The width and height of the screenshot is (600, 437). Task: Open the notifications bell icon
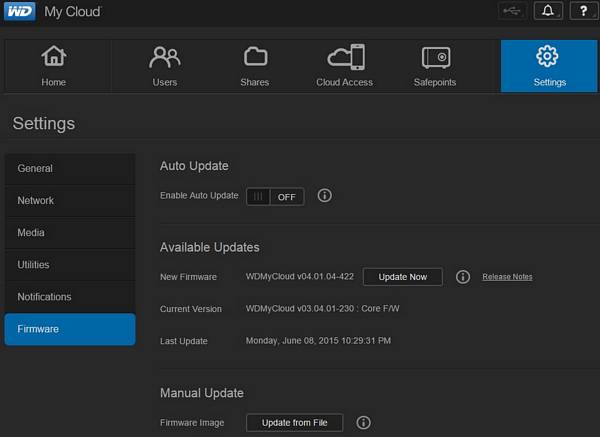tap(547, 11)
